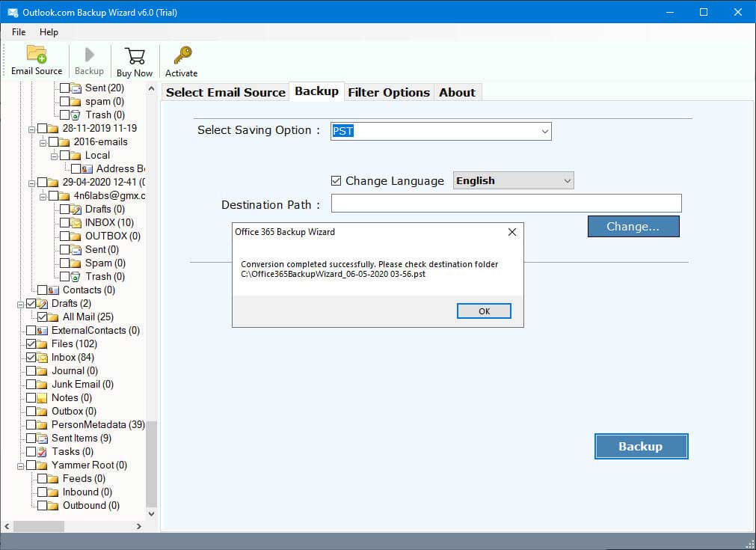Click the Files (102) folder icon
The height and width of the screenshot is (550, 756).
(42, 344)
